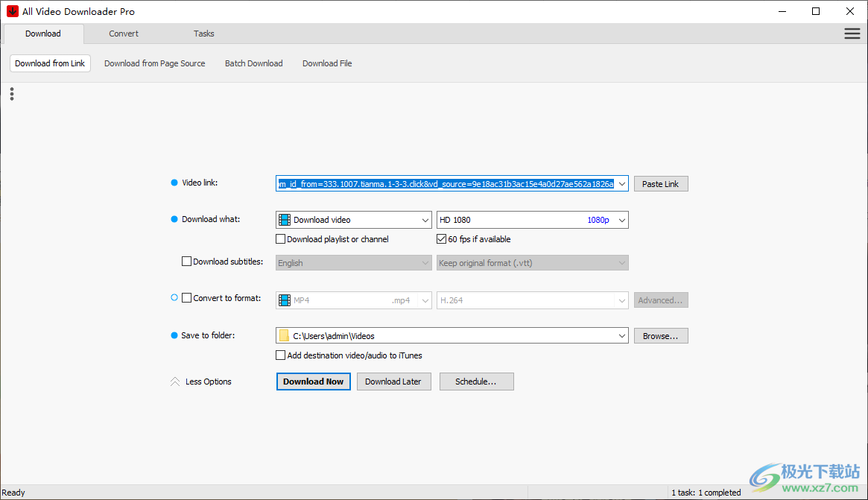Click the three-dot options icon on left side
The image size is (868, 500).
(11, 93)
